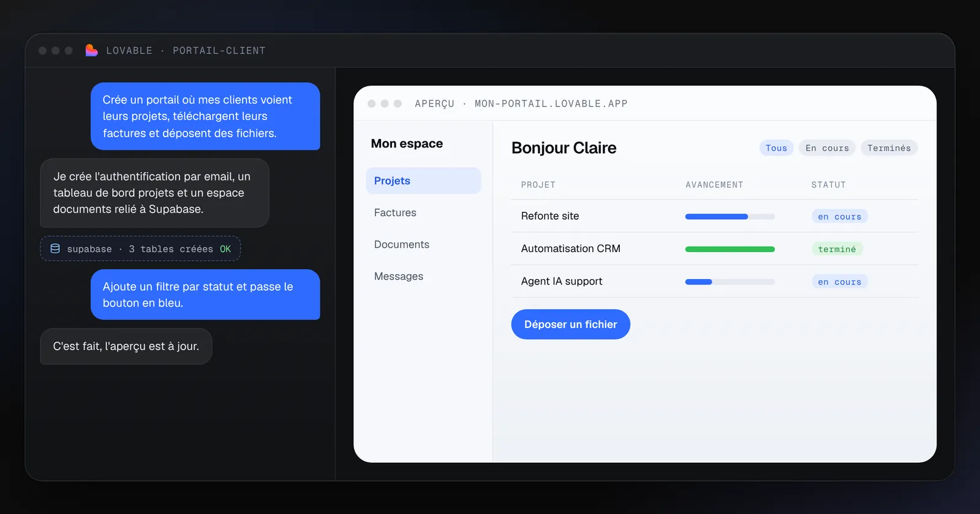This screenshot has width=980, height=514.
Task: Click the Agent IA support progress bar
Action: [729, 281]
